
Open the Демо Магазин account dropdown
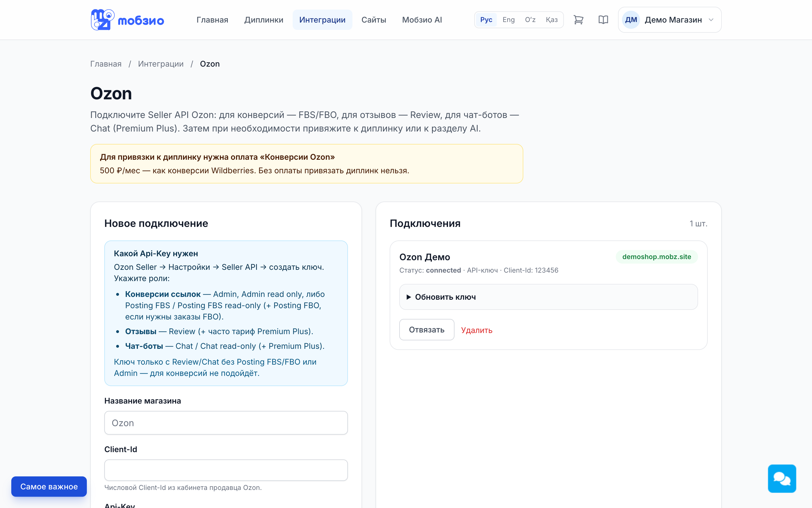670,20
